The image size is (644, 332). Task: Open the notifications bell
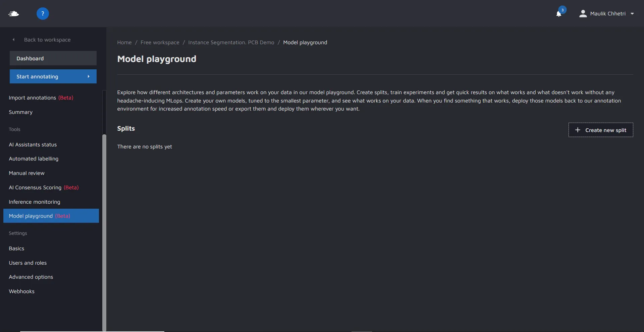click(x=558, y=14)
